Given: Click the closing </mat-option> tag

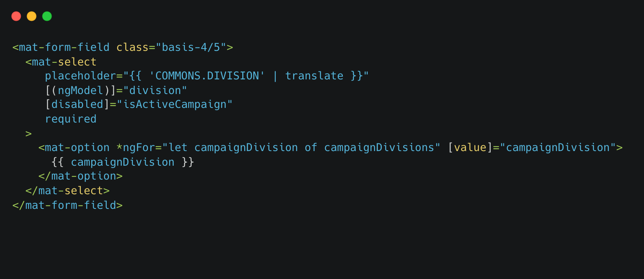Looking at the screenshot, I should click(x=80, y=176).
